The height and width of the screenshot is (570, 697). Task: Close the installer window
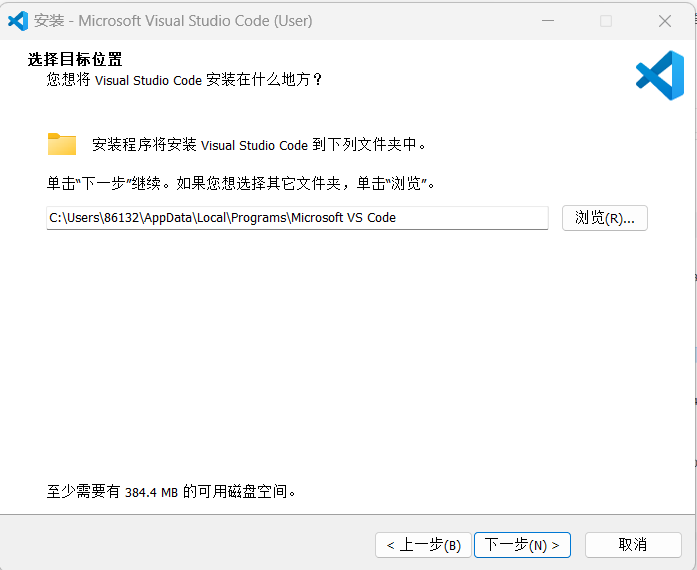(665, 21)
